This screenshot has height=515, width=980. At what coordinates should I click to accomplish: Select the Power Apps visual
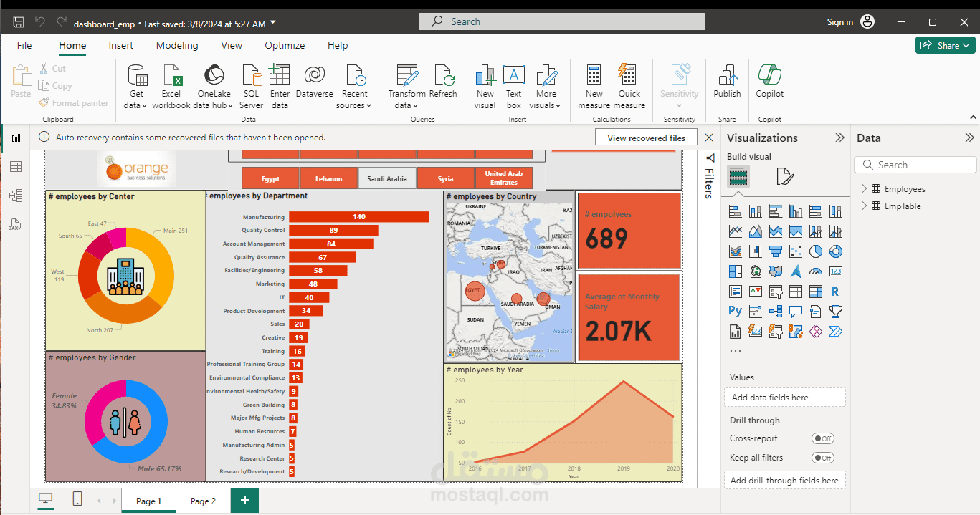[x=815, y=332]
